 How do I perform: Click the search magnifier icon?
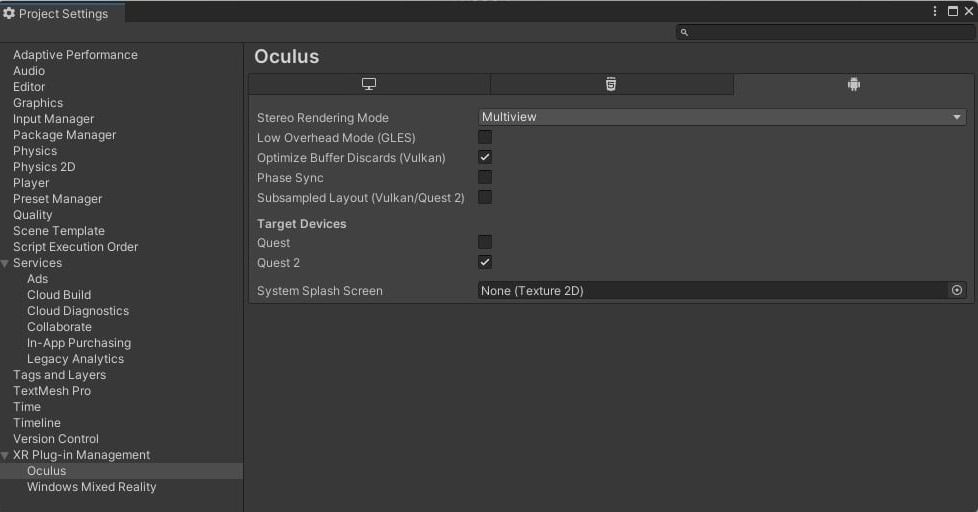pyautogui.click(x=684, y=32)
